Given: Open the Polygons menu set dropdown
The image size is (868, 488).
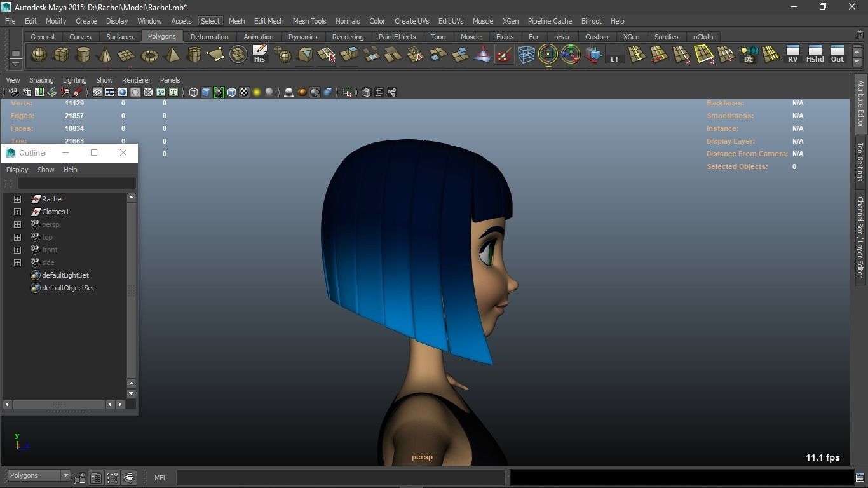Looking at the screenshot, I should [39, 475].
